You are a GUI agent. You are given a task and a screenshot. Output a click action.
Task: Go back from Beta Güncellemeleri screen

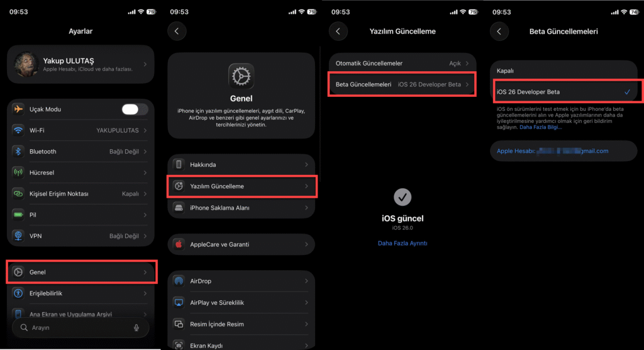tap(499, 31)
